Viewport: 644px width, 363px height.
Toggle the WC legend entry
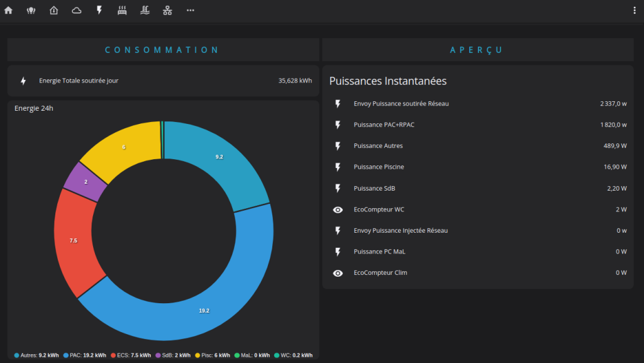(x=293, y=355)
